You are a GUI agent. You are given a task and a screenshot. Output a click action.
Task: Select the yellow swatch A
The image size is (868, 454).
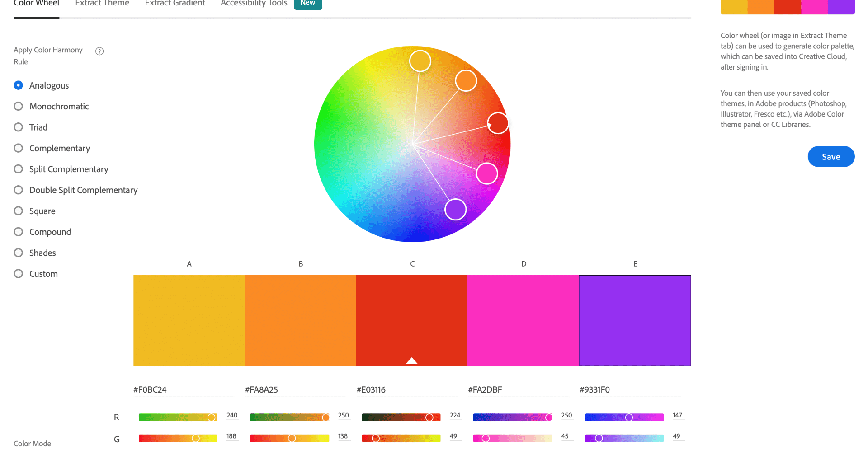tap(189, 321)
